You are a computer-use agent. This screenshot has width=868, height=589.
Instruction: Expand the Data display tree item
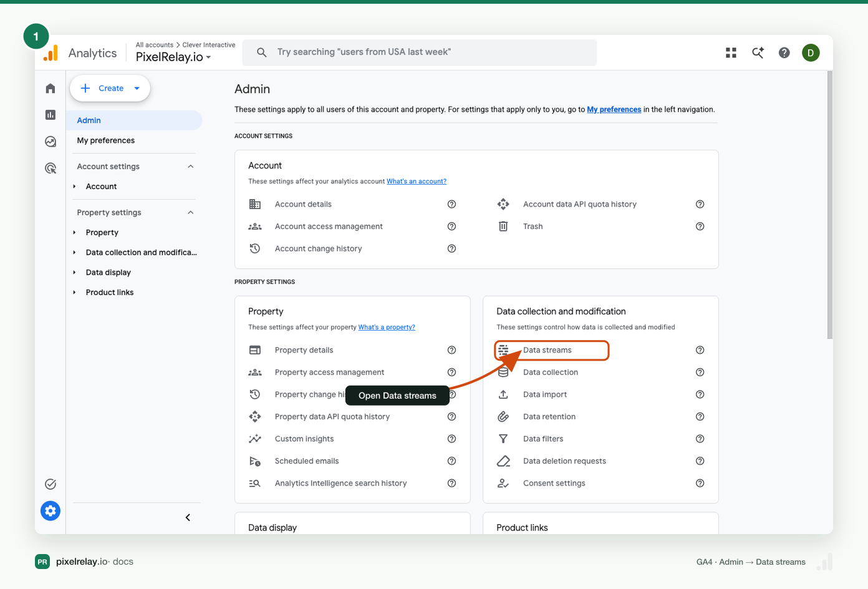74,273
